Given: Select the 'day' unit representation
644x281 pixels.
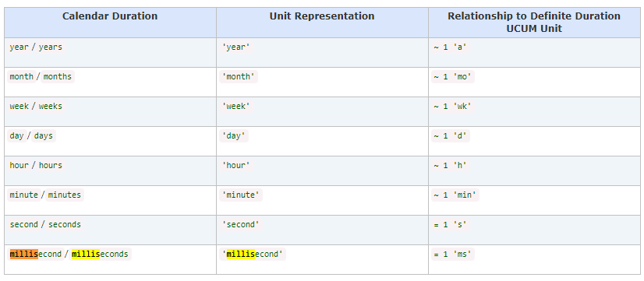Looking at the screenshot, I should tap(235, 135).
